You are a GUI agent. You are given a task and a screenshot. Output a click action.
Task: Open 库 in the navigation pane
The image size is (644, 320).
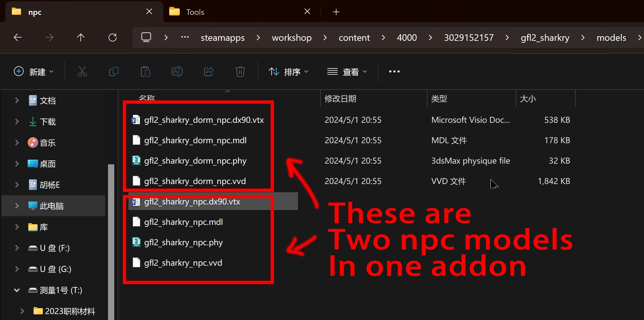point(43,227)
